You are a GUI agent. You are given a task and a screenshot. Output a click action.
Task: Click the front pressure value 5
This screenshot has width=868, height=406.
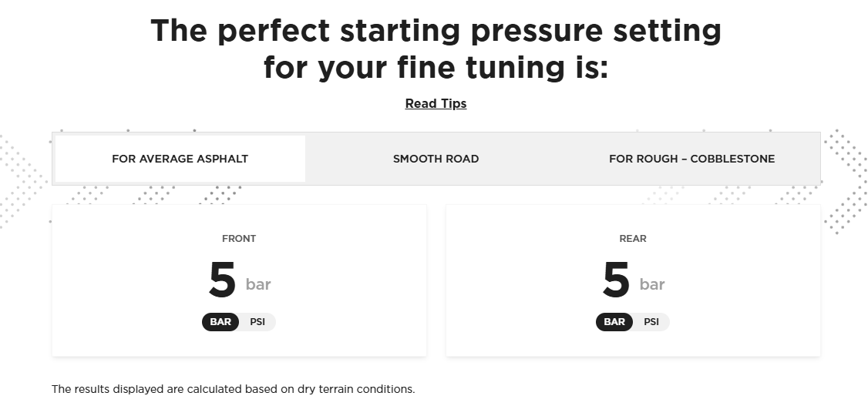point(222,280)
